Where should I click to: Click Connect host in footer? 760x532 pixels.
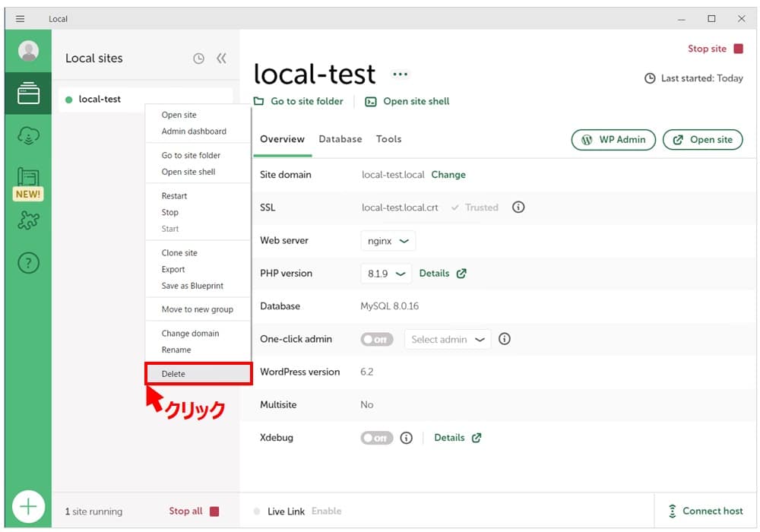click(705, 511)
